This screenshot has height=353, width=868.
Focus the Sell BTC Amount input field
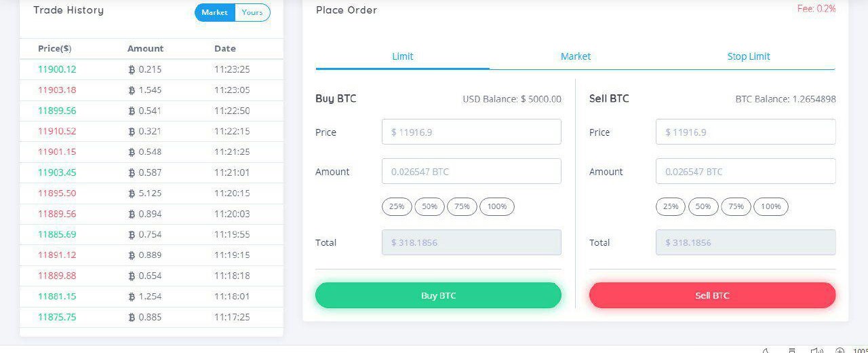(x=745, y=171)
